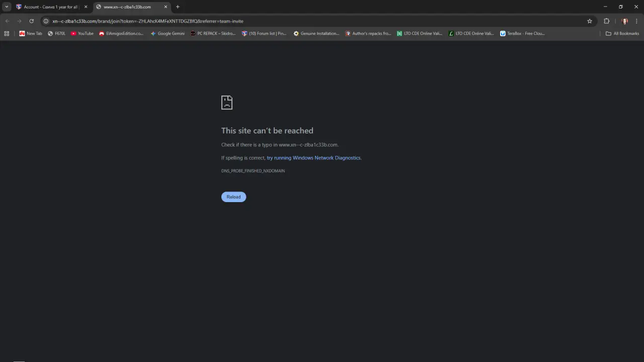Open the YouTube bookmark

coord(82,34)
